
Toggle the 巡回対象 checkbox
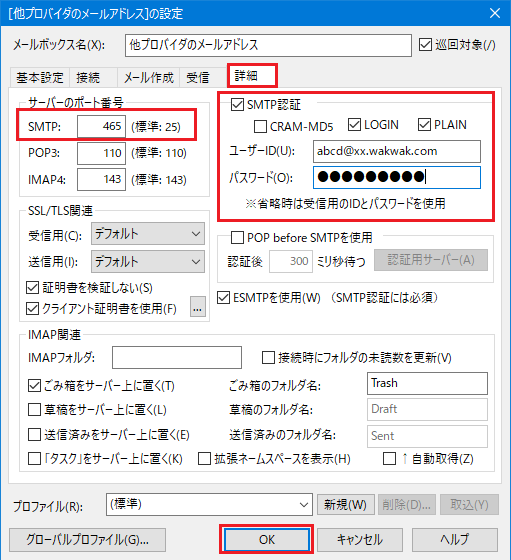[425, 45]
